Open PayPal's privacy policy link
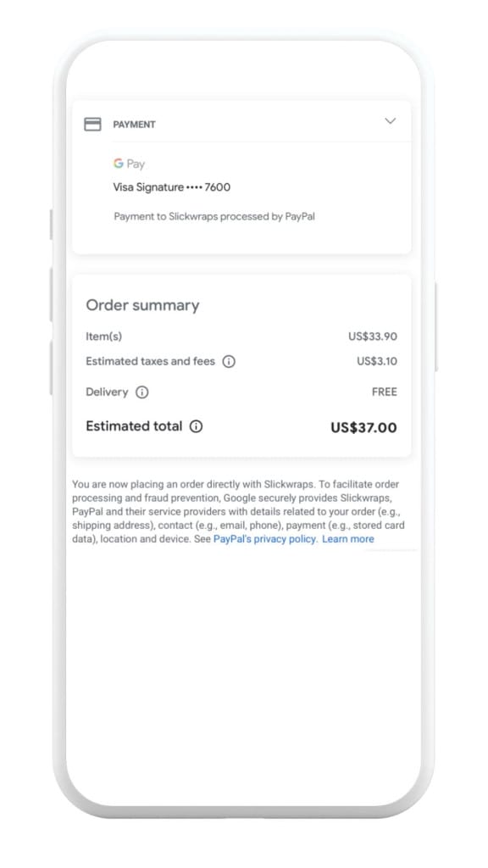This screenshot has width=488, height=868. (x=265, y=538)
